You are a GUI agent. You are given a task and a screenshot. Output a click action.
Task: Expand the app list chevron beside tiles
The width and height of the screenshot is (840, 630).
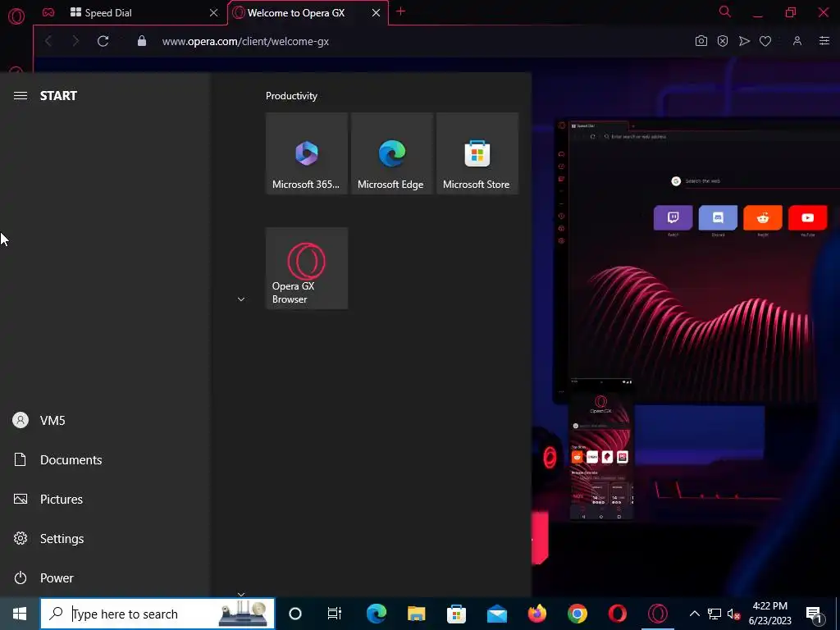point(241,299)
